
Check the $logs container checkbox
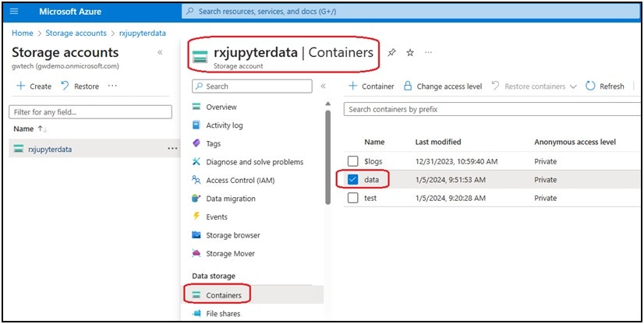[x=353, y=161]
